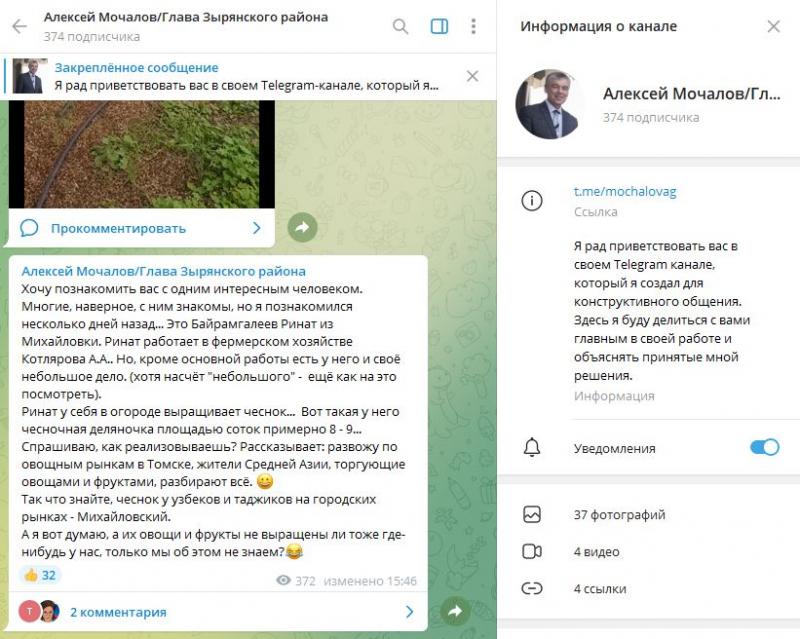Open the t.me/mochalovag channel link
The image size is (800, 639).
coord(625,191)
